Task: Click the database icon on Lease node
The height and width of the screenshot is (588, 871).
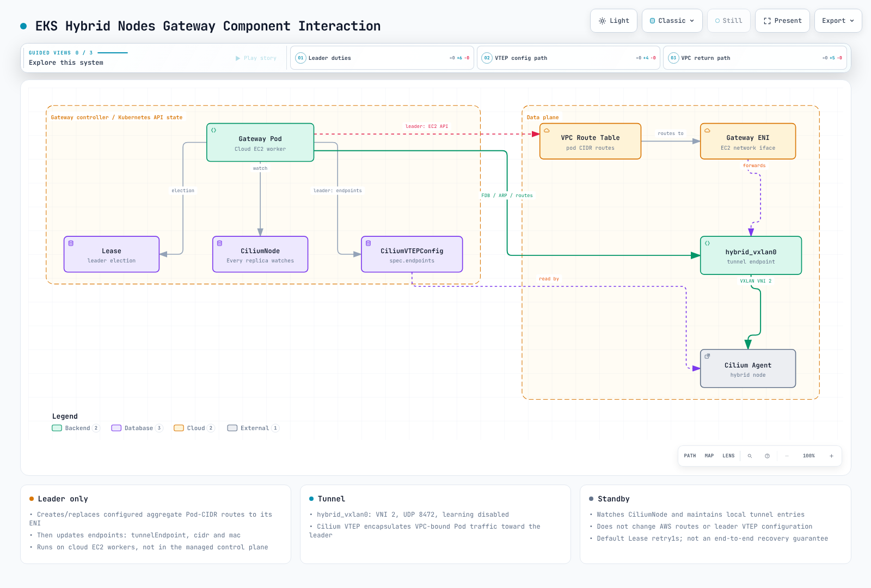Action: point(71,243)
